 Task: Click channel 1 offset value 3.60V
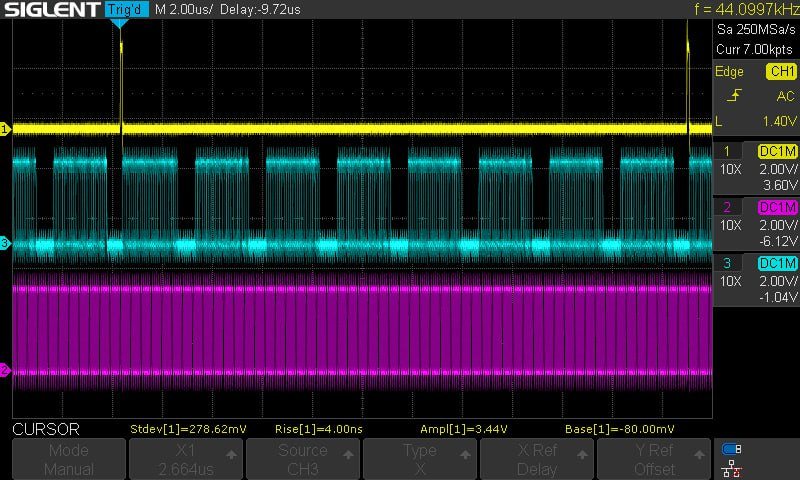coord(780,185)
